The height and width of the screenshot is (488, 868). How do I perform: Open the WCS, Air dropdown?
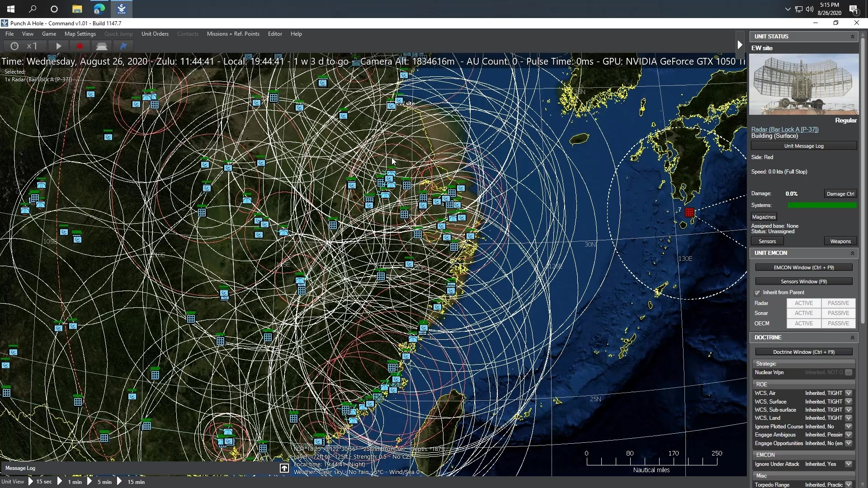849,393
